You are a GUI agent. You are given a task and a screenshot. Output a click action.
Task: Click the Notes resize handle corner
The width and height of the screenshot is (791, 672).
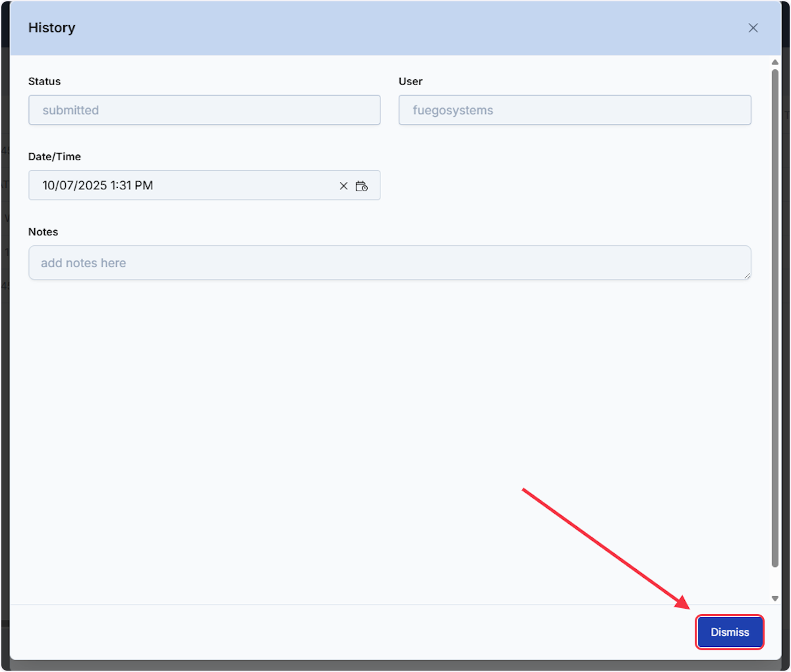[x=747, y=276]
